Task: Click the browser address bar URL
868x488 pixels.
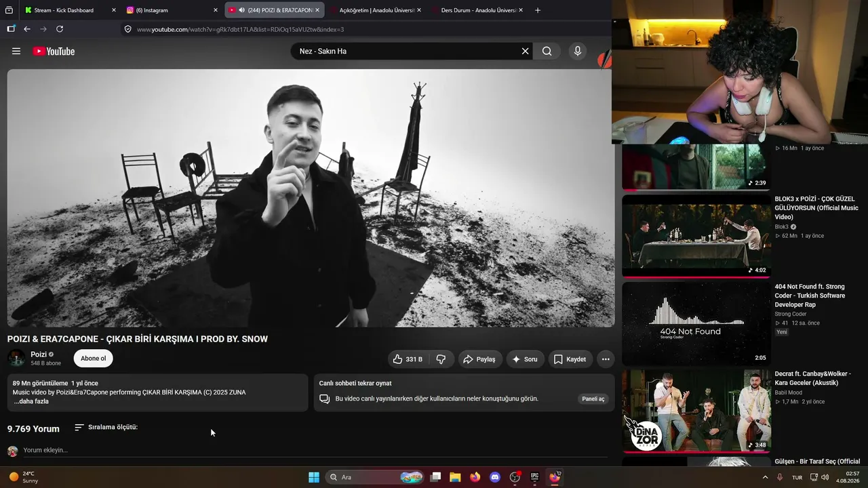Action: point(240,29)
